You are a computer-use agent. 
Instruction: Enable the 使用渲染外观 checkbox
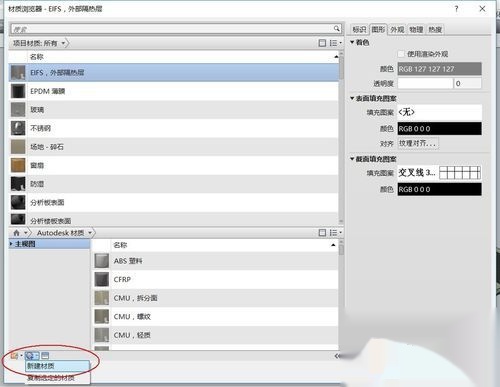[401, 54]
